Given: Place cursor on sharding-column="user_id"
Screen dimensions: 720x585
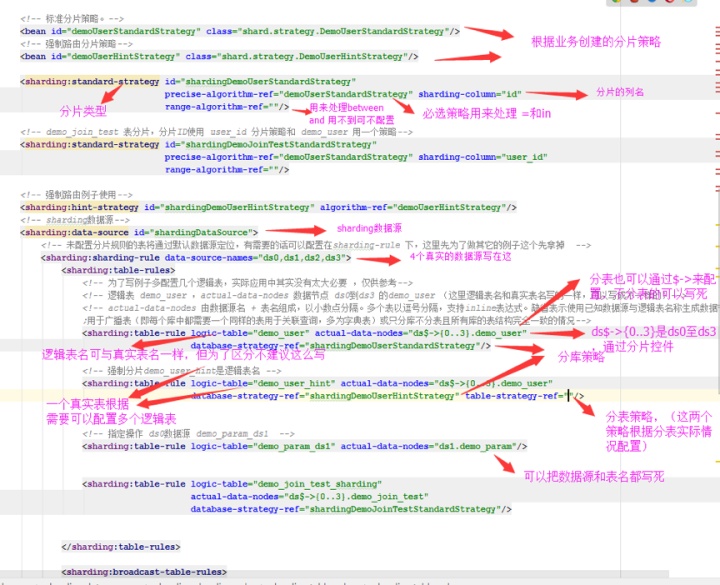Looking at the screenshot, I should pyautogui.click(x=483, y=157).
